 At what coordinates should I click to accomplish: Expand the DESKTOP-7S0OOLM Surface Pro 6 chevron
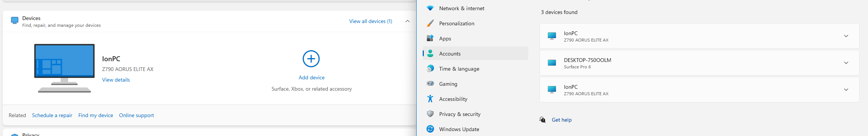click(x=846, y=63)
